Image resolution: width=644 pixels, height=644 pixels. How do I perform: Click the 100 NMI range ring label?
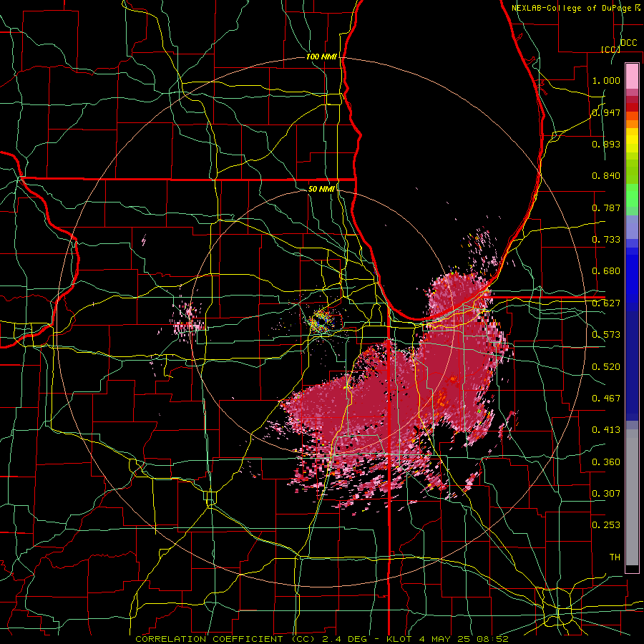(x=321, y=57)
